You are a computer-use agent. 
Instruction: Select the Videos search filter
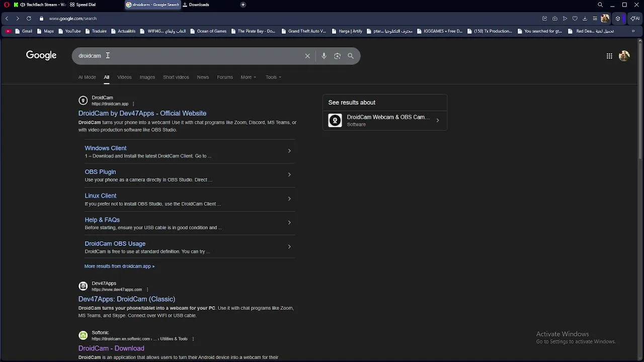tap(124, 77)
